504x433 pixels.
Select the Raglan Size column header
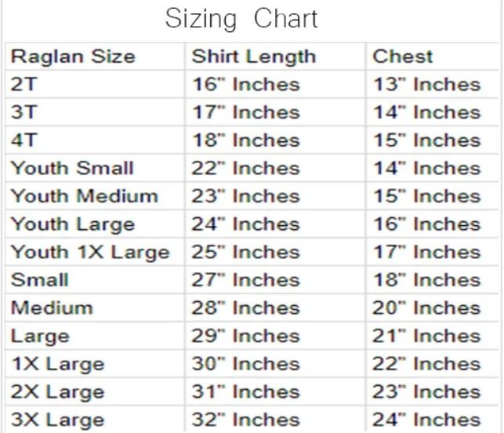tap(73, 56)
